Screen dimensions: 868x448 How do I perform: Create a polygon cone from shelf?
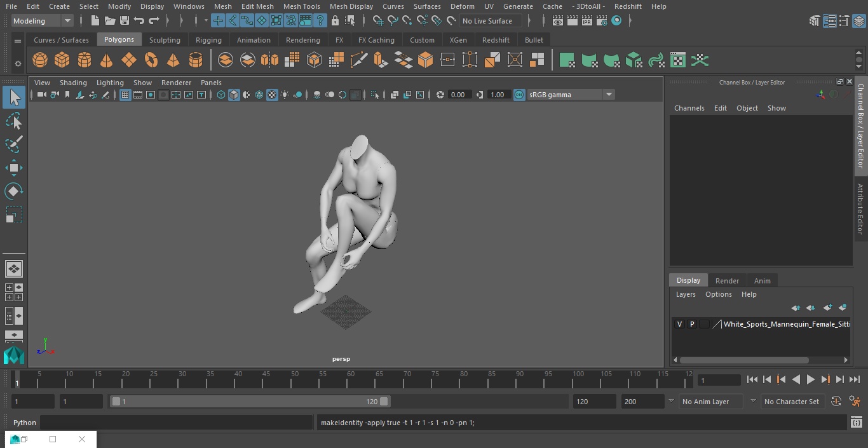coord(107,60)
